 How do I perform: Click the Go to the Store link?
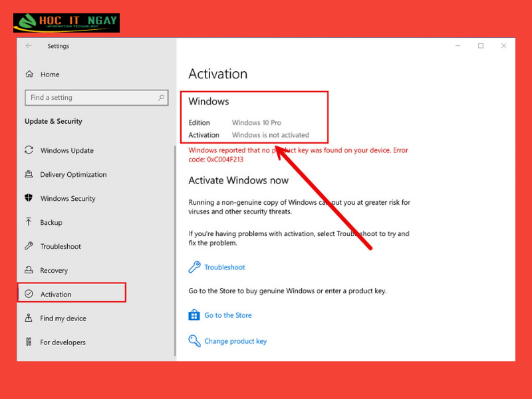[227, 315]
